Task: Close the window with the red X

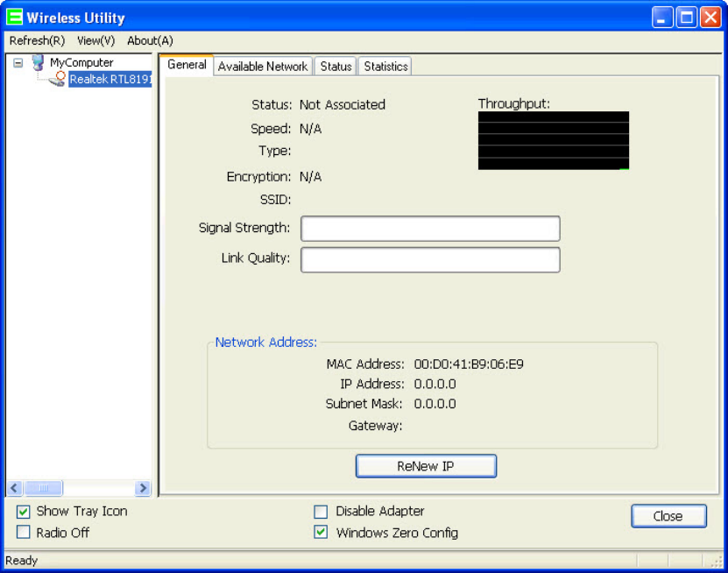Action: [x=710, y=18]
